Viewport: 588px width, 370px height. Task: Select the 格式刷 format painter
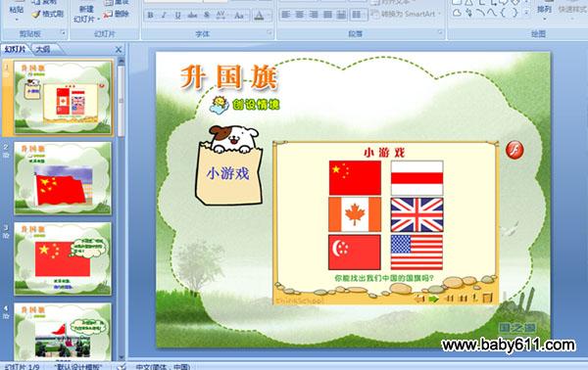pos(48,15)
